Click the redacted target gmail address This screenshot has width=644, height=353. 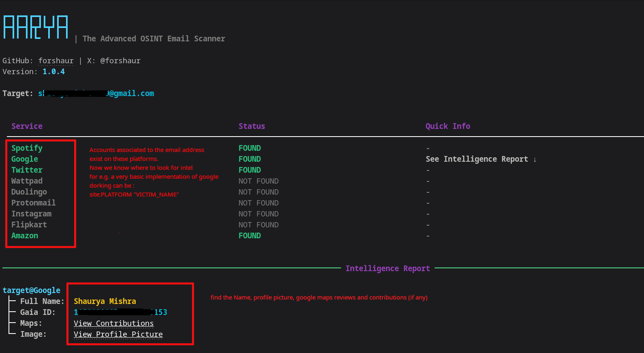pos(96,94)
